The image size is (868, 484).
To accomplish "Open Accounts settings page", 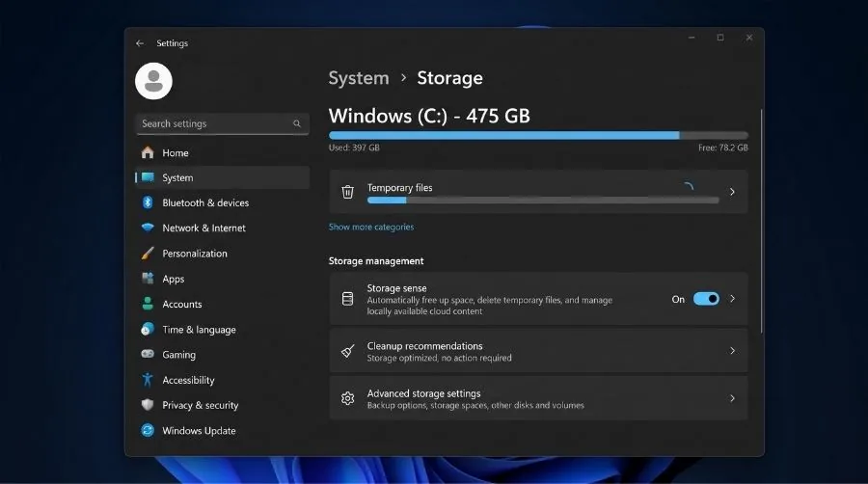I will 222,304.
